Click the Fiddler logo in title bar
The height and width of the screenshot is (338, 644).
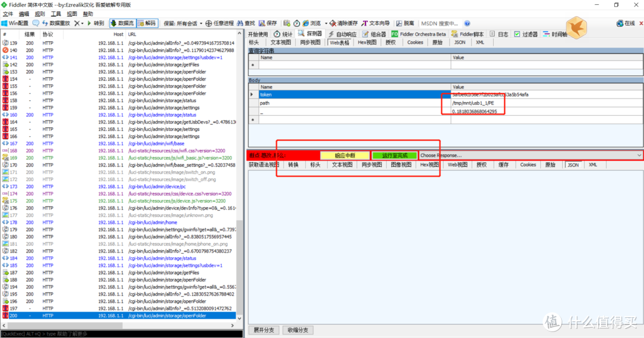pyautogui.click(x=4, y=5)
